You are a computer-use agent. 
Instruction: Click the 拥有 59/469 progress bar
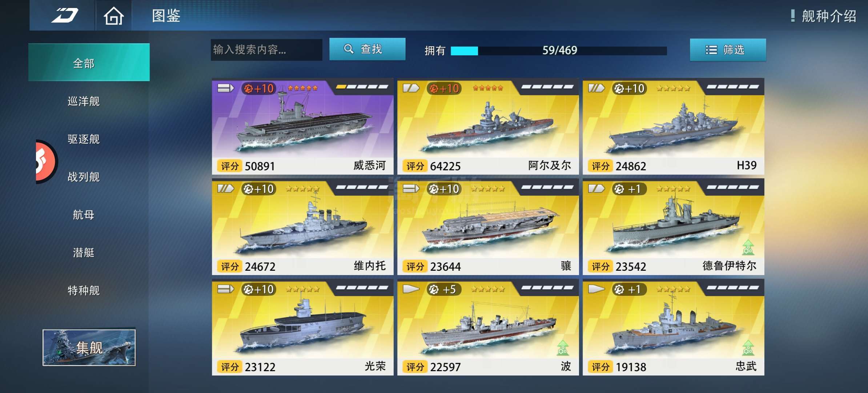pyautogui.click(x=559, y=51)
